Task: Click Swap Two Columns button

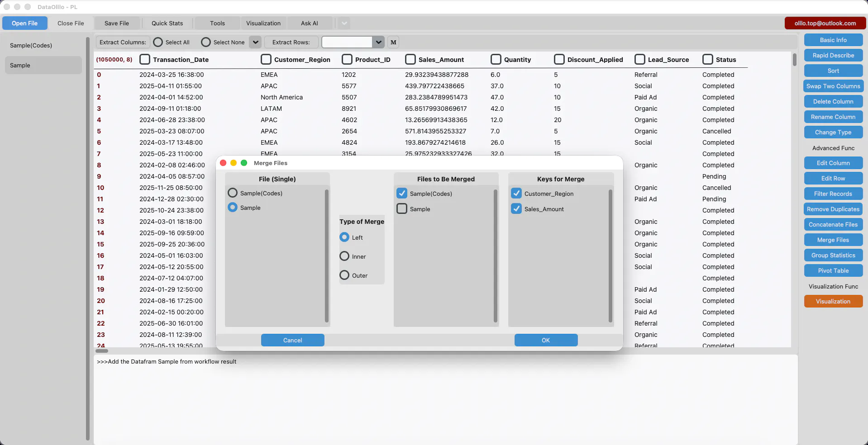Action: pos(833,86)
